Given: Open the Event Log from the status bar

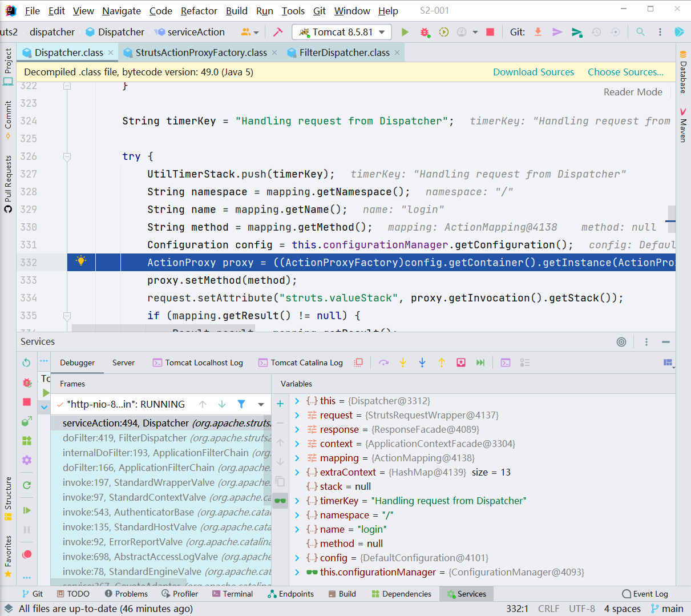Looking at the screenshot, I should tap(645, 594).
